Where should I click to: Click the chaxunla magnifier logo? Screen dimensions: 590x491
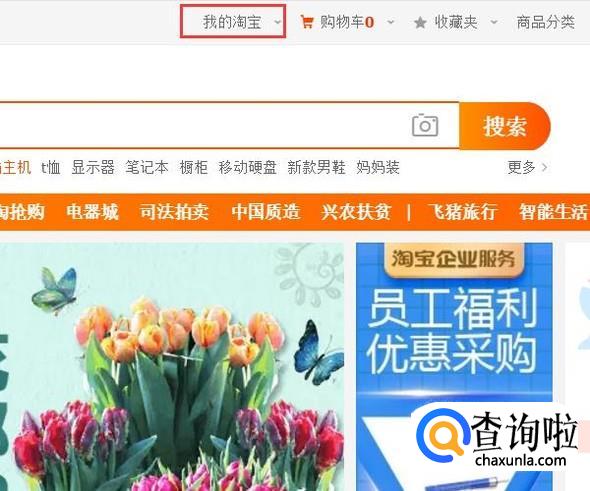click(443, 436)
